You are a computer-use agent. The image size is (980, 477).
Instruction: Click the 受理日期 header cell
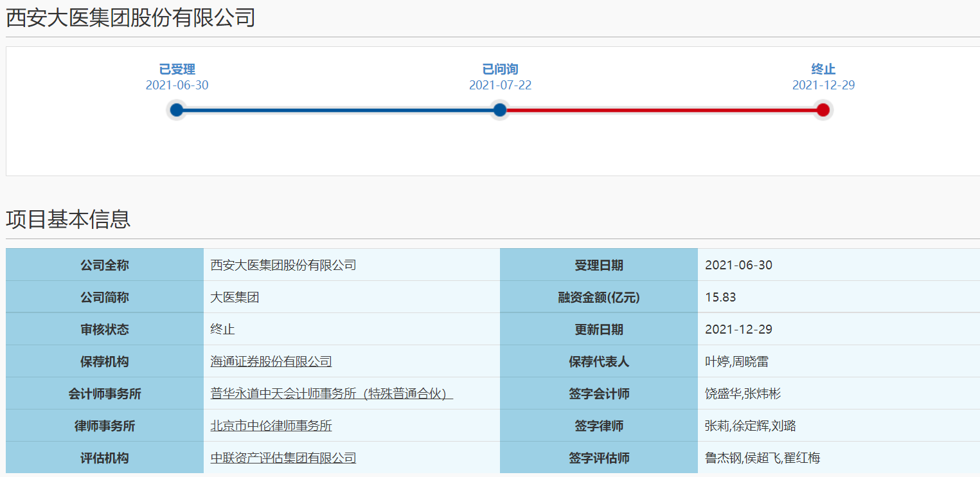pos(599,265)
